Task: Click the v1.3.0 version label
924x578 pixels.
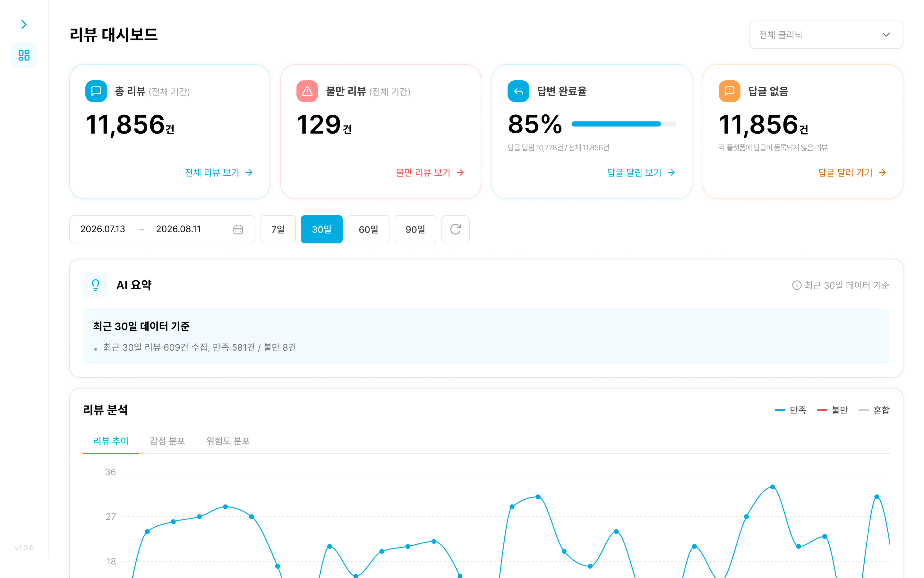Action: [x=24, y=548]
